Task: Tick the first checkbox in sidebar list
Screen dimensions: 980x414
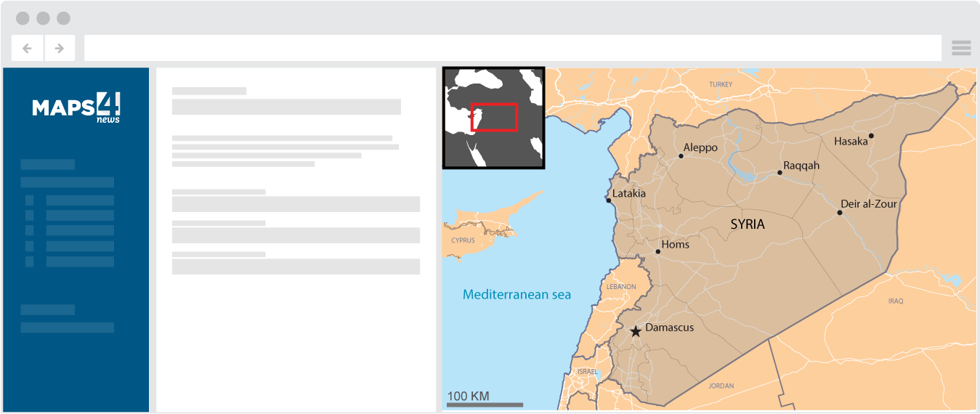Action: [30, 200]
